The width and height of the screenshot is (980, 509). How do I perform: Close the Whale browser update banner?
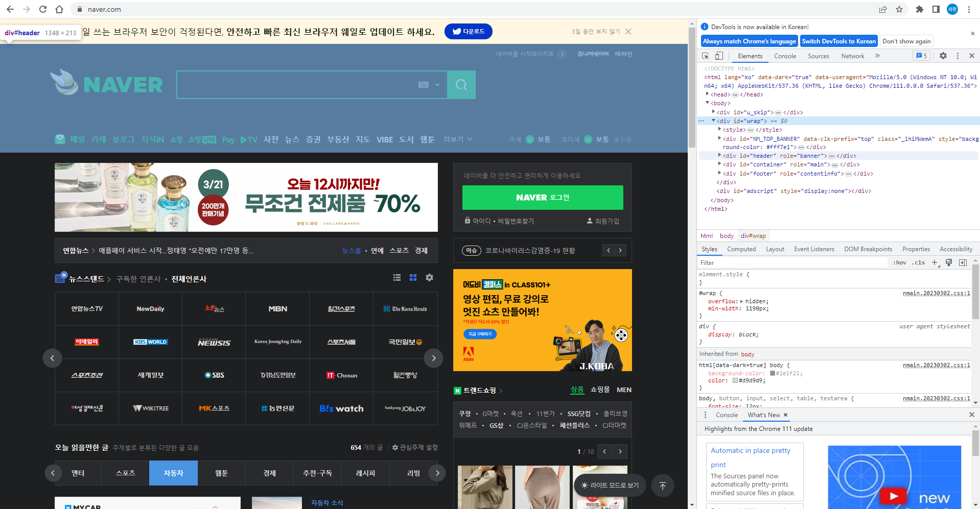click(628, 32)
